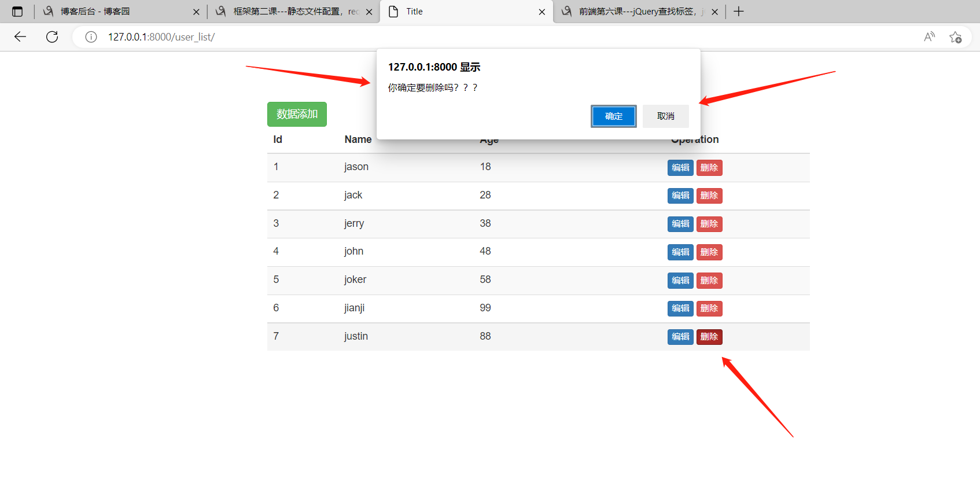Click the name cell 'jason'
Screen dimensions: 980x493
(356, 167)
